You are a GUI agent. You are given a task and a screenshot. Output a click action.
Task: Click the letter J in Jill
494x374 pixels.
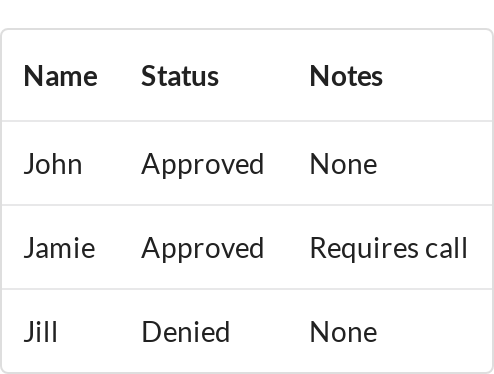click(x=29, y=332)
